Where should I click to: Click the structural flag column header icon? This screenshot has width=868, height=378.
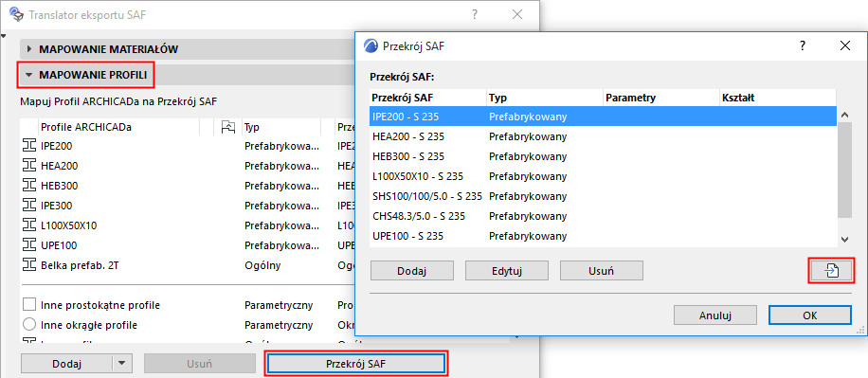coord(227,127)
